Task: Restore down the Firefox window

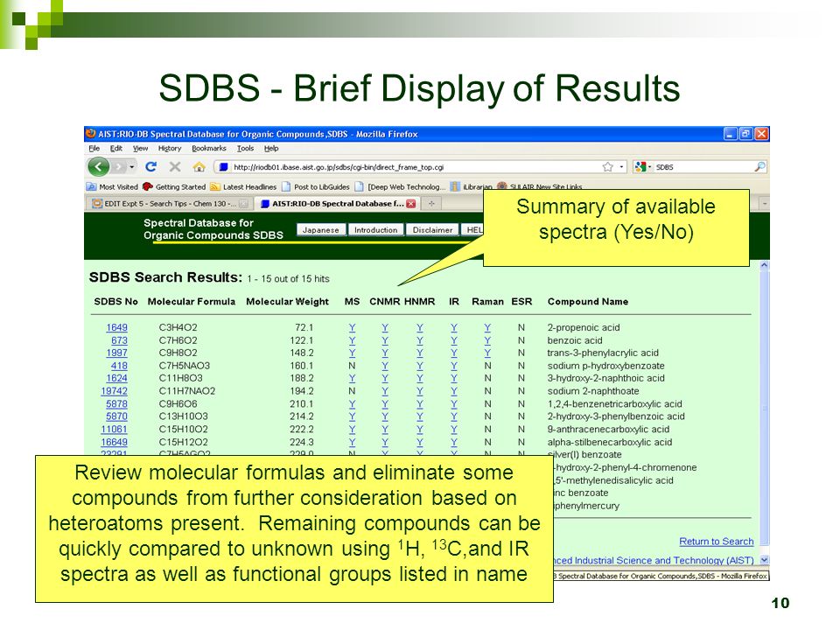Action: pyautogui.click(x=745, y=133)
